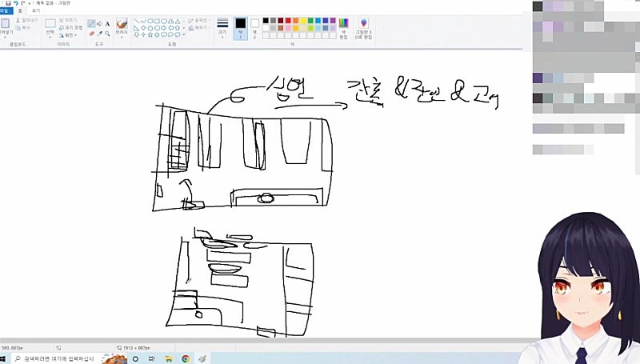Open File Explorer from taskbar
Image resolution: width=640 pixels, height=364 pixels.
169,358
